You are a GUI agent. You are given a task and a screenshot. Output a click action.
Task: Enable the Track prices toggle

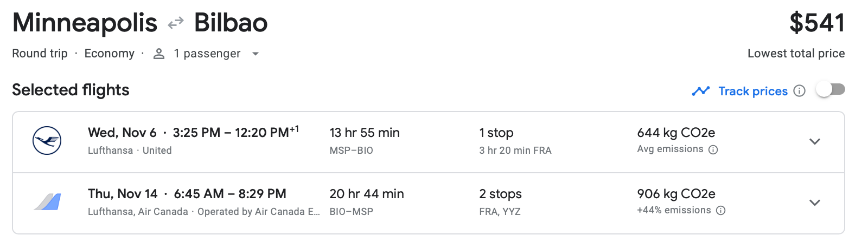coord(831,89)
